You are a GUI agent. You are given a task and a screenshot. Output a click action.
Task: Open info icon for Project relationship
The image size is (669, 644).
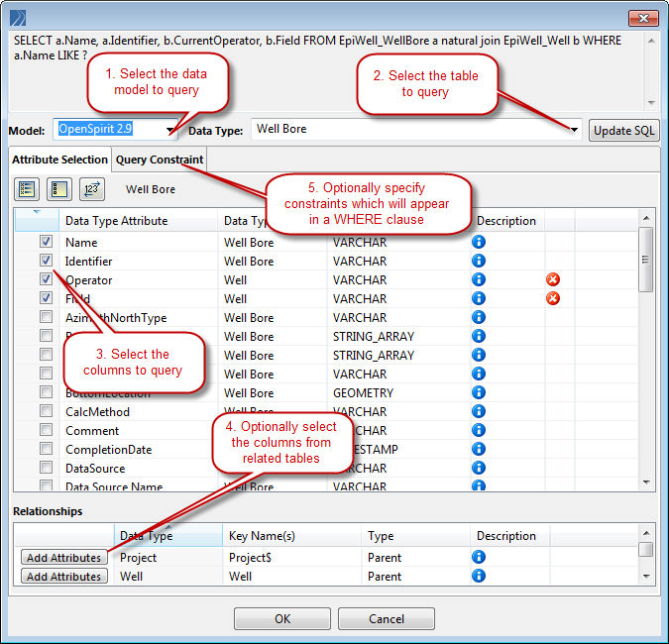(479, 557)
